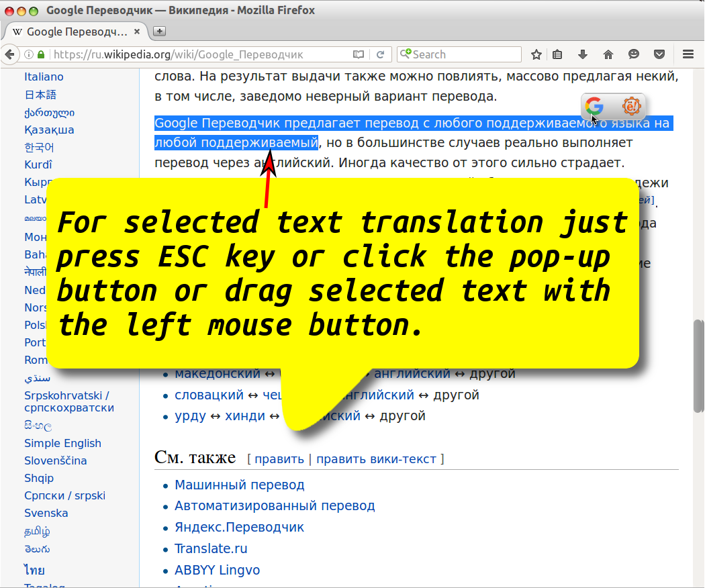Show bookmarks list icon
Image resolution: width=705 pixels, height=588 pixels.
(557, 54)
